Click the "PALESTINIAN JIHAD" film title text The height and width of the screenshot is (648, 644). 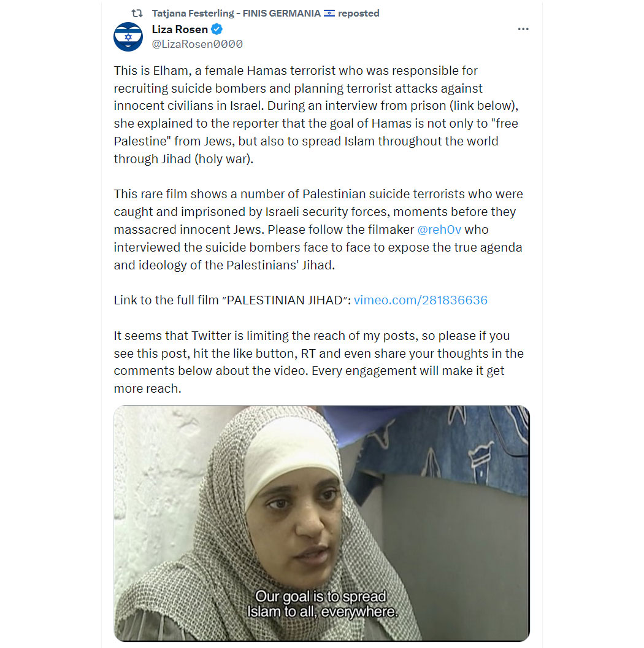coord(285,300)
